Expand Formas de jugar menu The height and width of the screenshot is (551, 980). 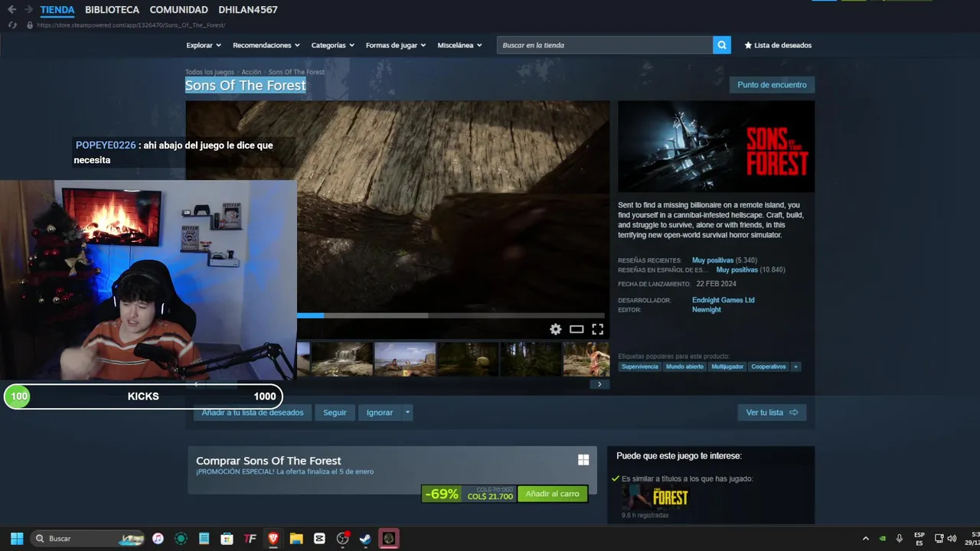tap(396, 45)
